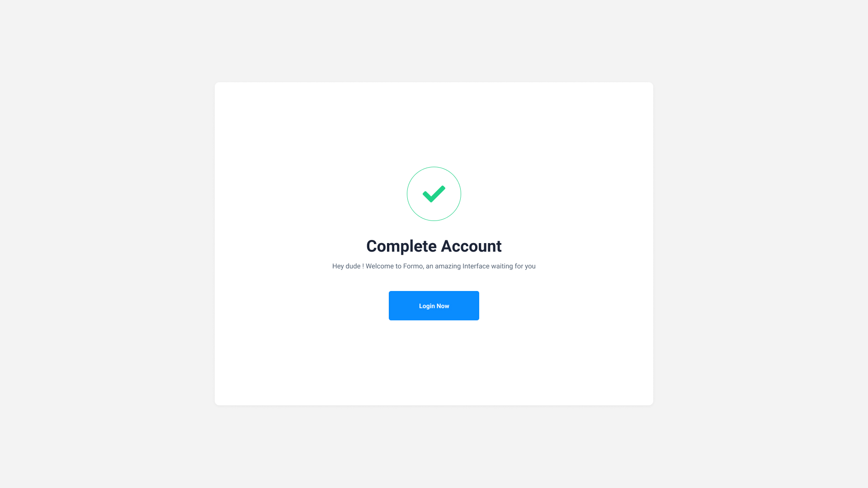Click the welcome subtitle text
868x488 pixels.
(x=434, y=266)
